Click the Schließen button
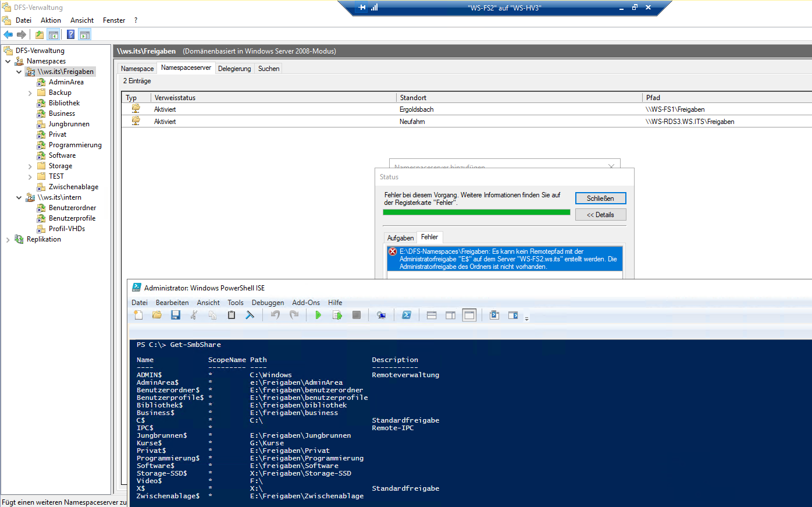 600,198
